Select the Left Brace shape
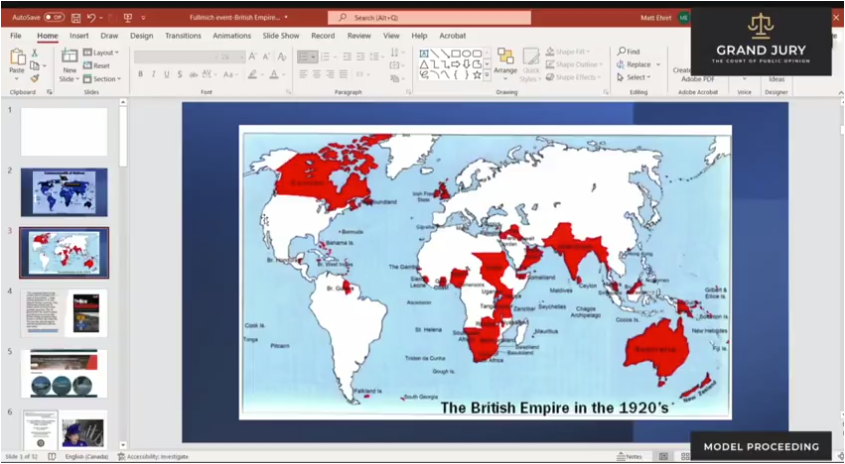Image resolution: width=845 pixels, height=464 pixels. pos(456,75)
